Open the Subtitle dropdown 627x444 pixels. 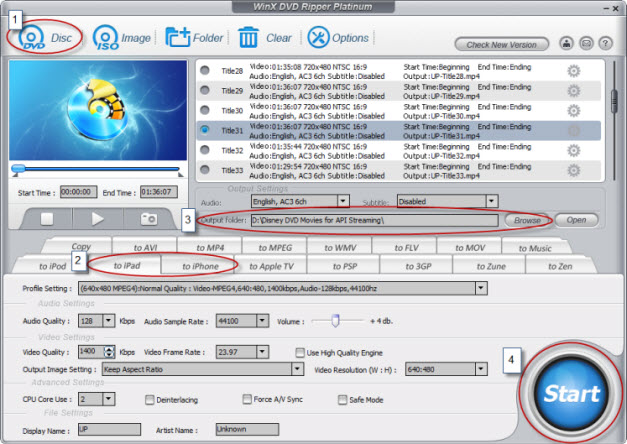[492, 201]
